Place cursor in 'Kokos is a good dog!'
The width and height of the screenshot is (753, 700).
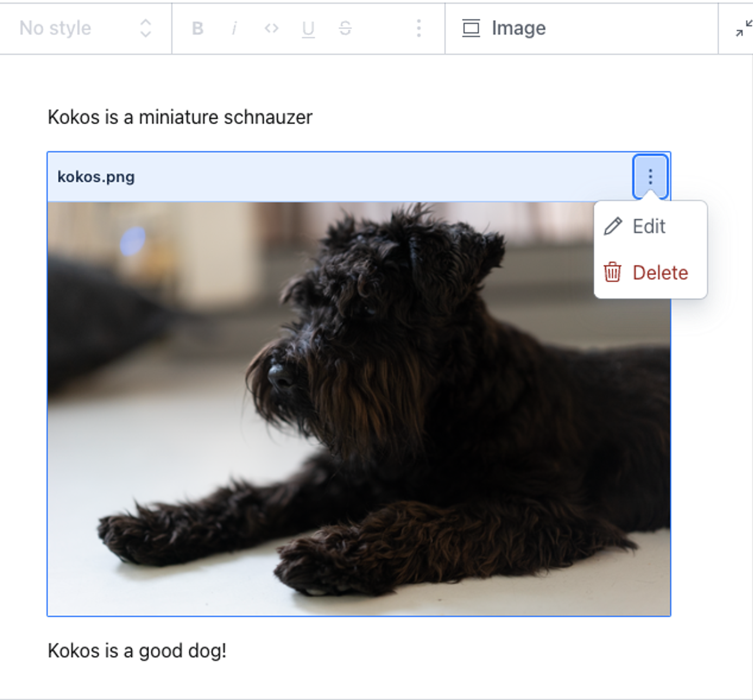point(137,651)
